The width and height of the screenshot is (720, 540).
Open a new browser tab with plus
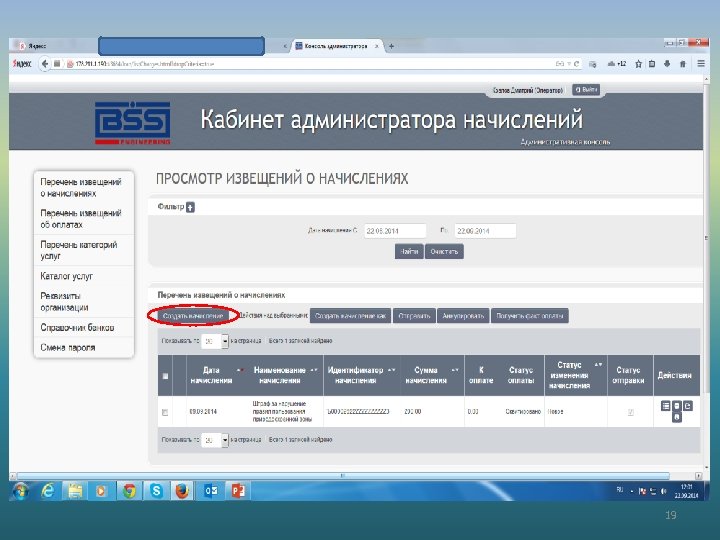click(392, 46)
